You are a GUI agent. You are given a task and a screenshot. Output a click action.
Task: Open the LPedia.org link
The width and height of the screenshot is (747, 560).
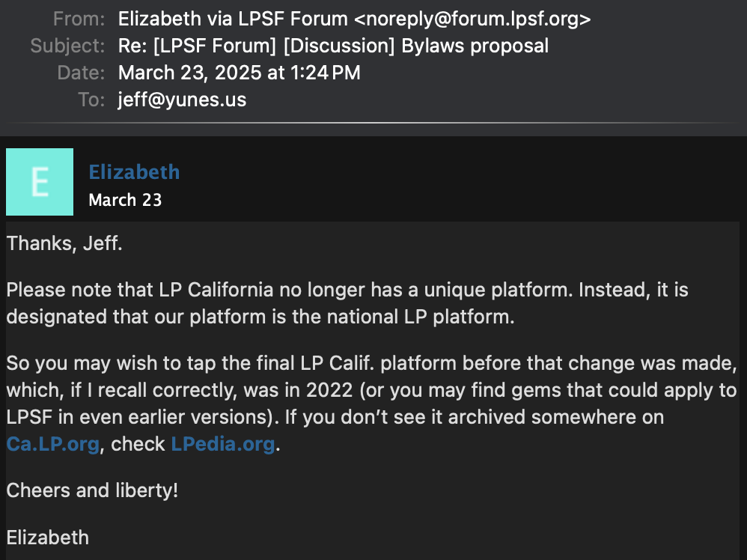pos(223,444)
